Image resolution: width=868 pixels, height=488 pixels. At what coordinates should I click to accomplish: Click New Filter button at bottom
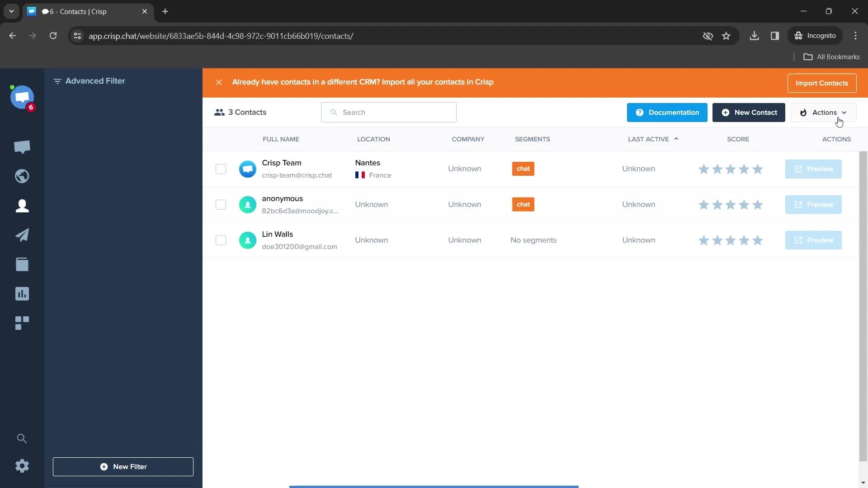123,467
